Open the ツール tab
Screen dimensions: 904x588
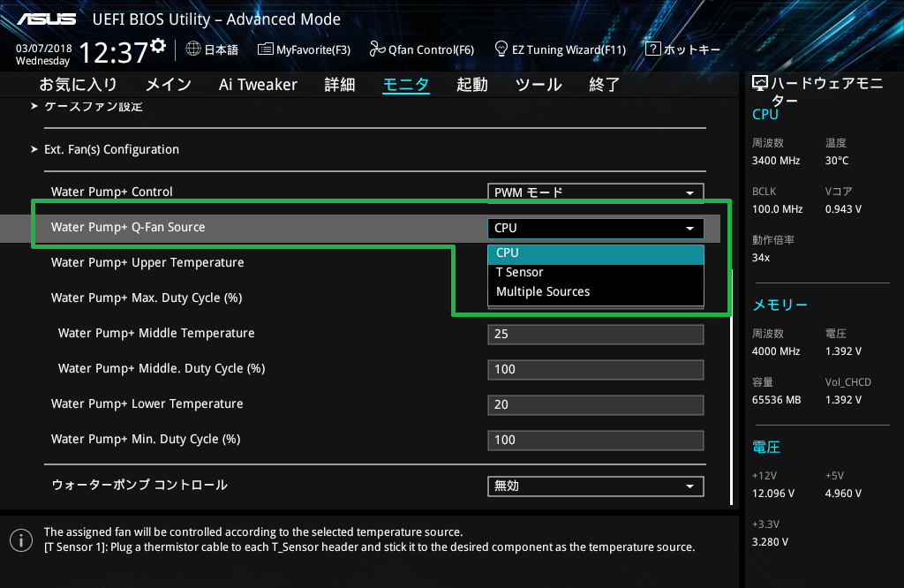(x=539, y=85)
